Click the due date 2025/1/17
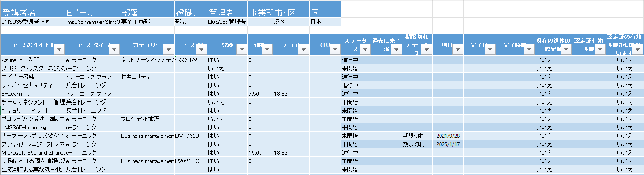The height and width of the screenshot is (175, 644). tap(448, 144)
